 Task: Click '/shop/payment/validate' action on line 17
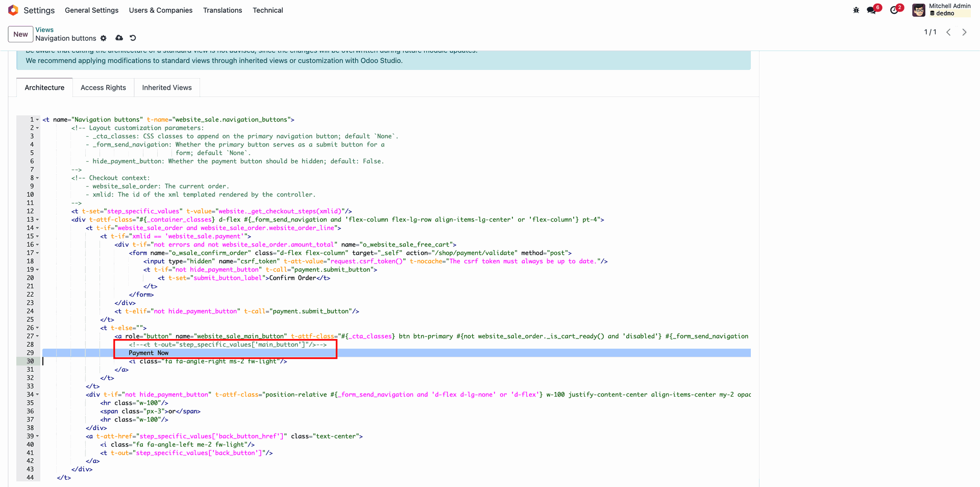475,253
